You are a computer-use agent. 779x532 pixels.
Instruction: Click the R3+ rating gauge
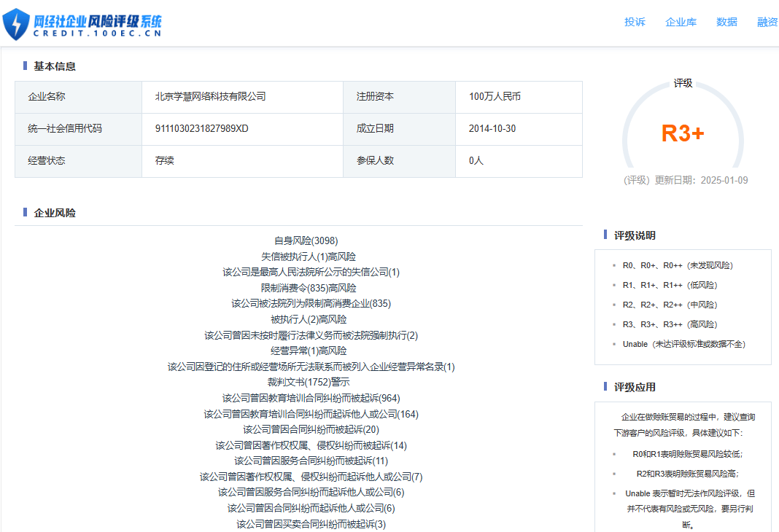pos(683,127)
